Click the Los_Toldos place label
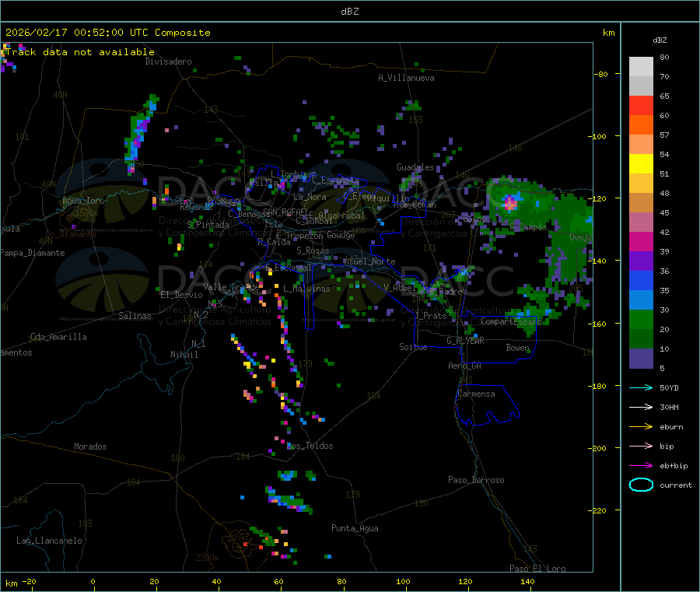This screenshot has height=592, width=700. (310, 446)
